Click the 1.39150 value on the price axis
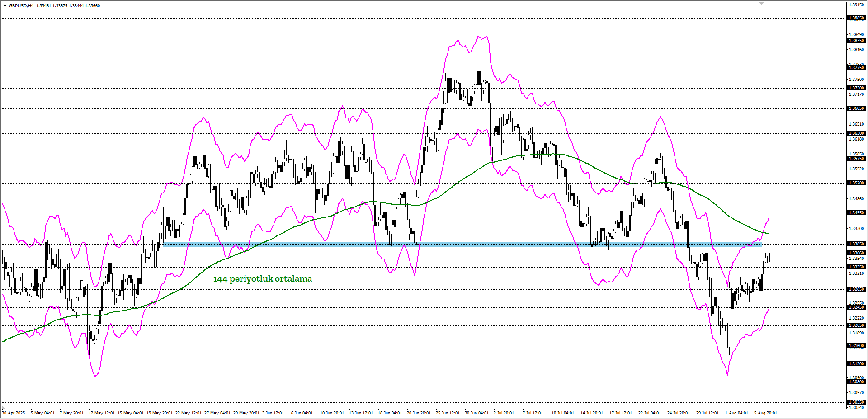 point(857,5)
